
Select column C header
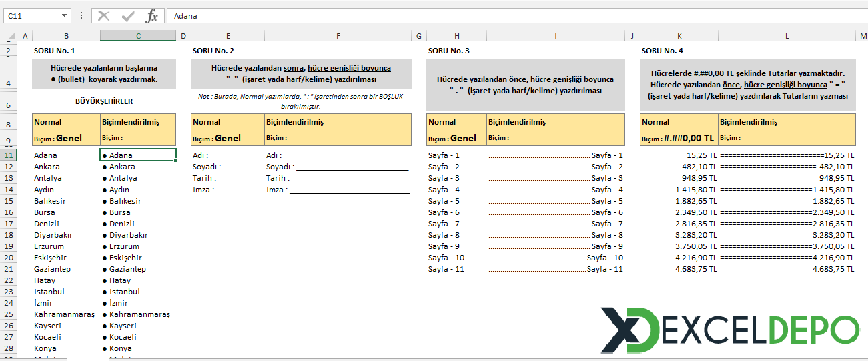[138, 36]
